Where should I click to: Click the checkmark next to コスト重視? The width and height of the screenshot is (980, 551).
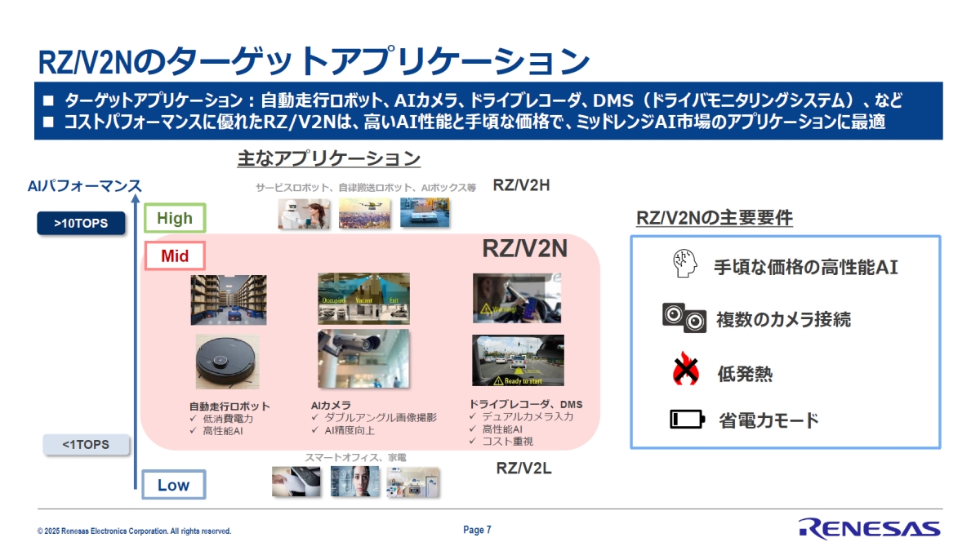(474, 442)
